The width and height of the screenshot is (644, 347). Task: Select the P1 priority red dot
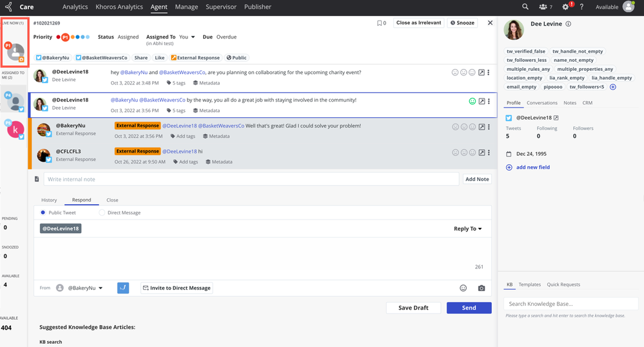(65, 37)
